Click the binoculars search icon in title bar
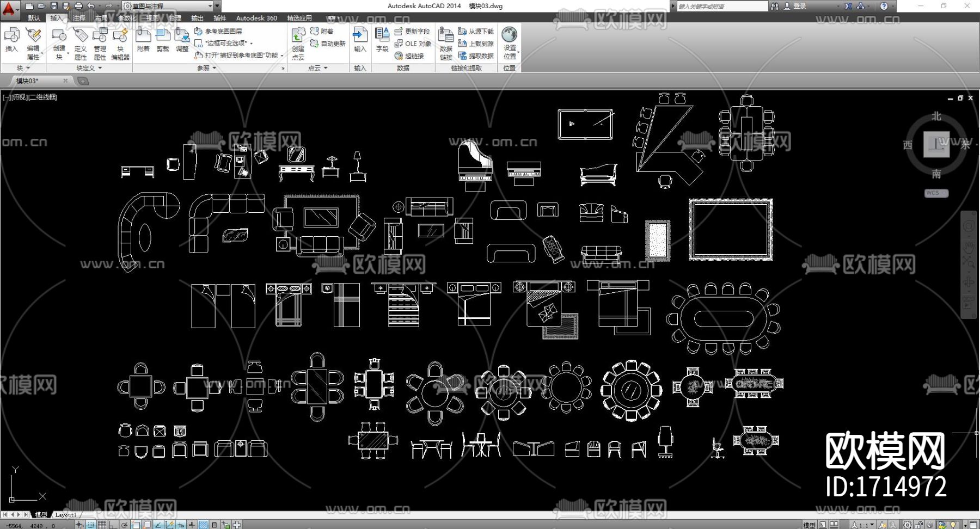 pyautogui.click(x=775, y=6)
